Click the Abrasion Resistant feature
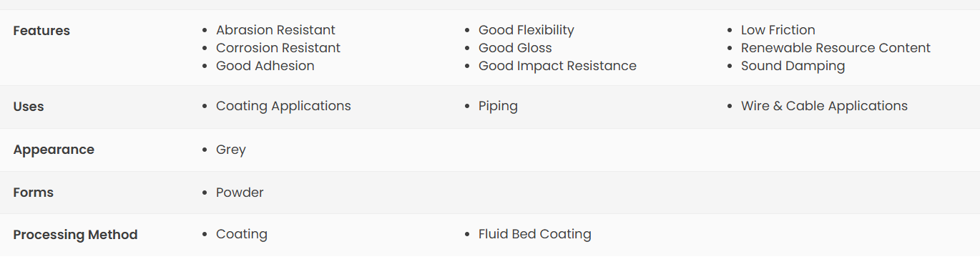Image resolution: width=980 pixels, height=272 pixels. [x=275, y=30]
